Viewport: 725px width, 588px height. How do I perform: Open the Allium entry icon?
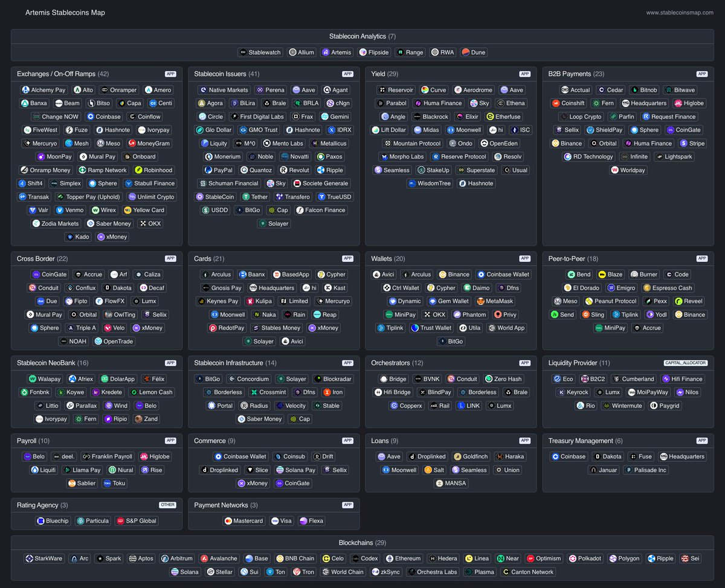pos(292,53)
